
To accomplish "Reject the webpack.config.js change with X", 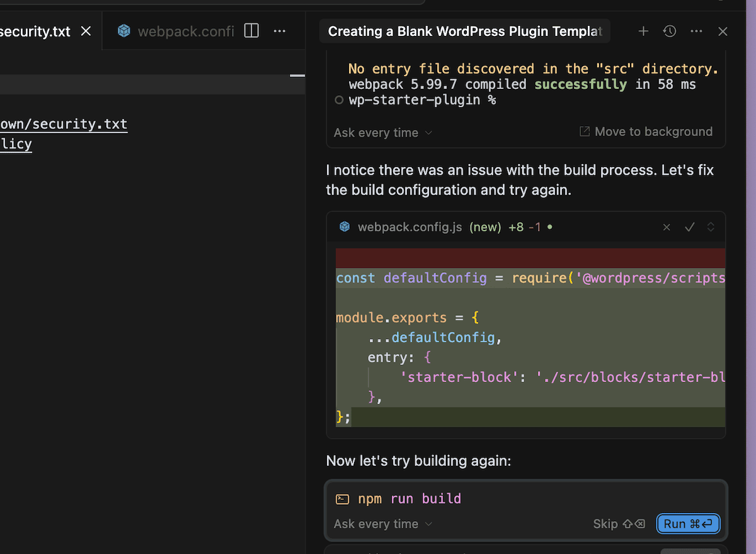I will (x=667, y=227).
